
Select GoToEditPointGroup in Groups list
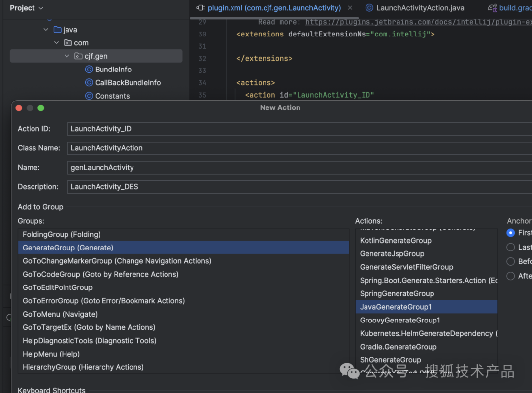click(x=183, y=287)
